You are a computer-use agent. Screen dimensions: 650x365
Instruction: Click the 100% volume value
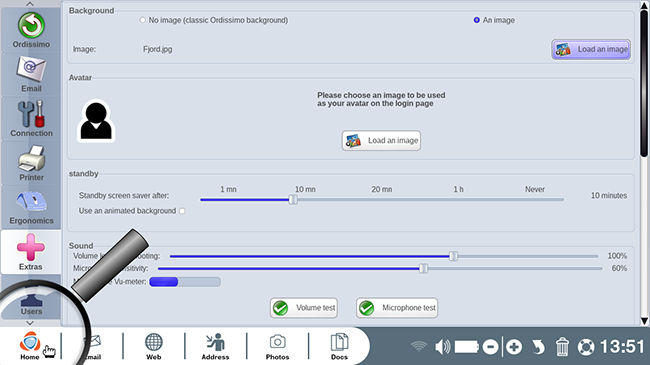[x=617, y=256]
